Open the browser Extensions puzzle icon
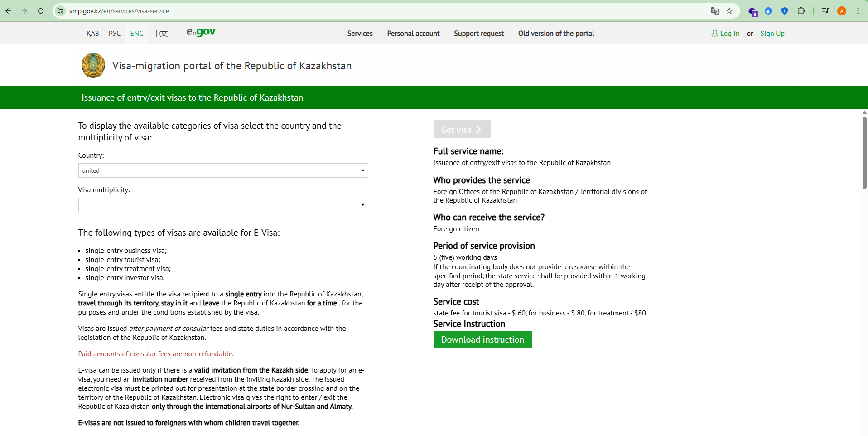 click(x=801, y=11)
